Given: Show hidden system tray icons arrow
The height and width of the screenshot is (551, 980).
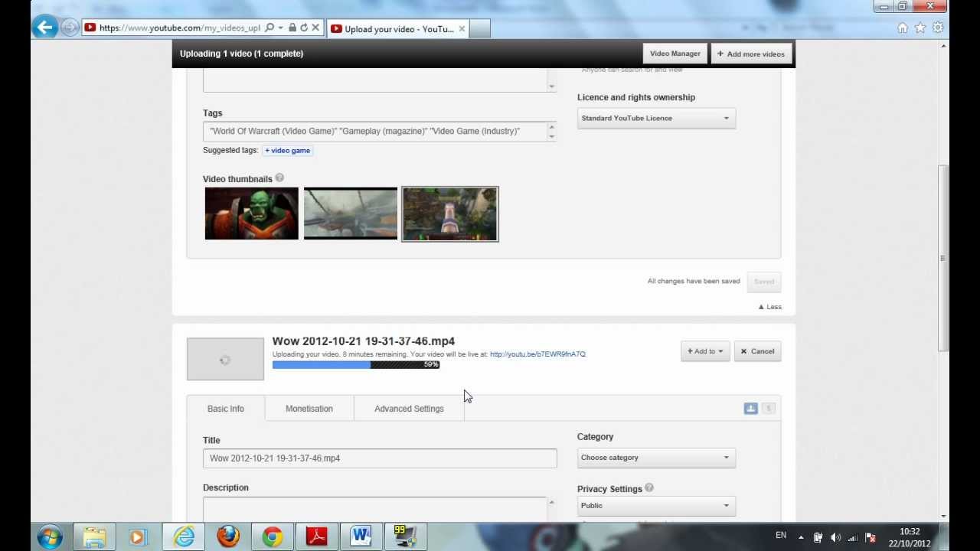Looking at the screenshot, I should coord(801,537).
